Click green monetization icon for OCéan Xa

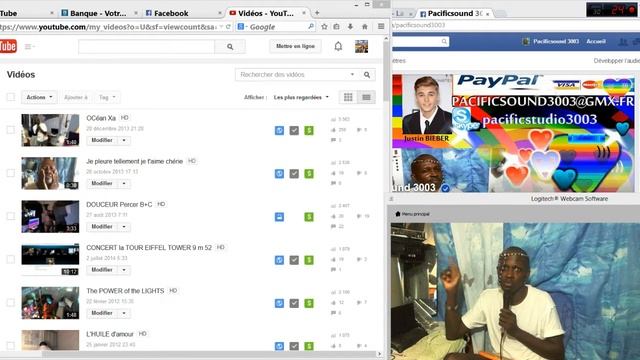309,130
